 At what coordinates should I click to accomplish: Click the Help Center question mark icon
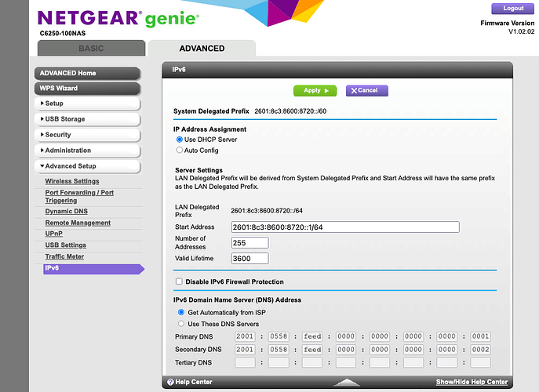pos(169,382)
